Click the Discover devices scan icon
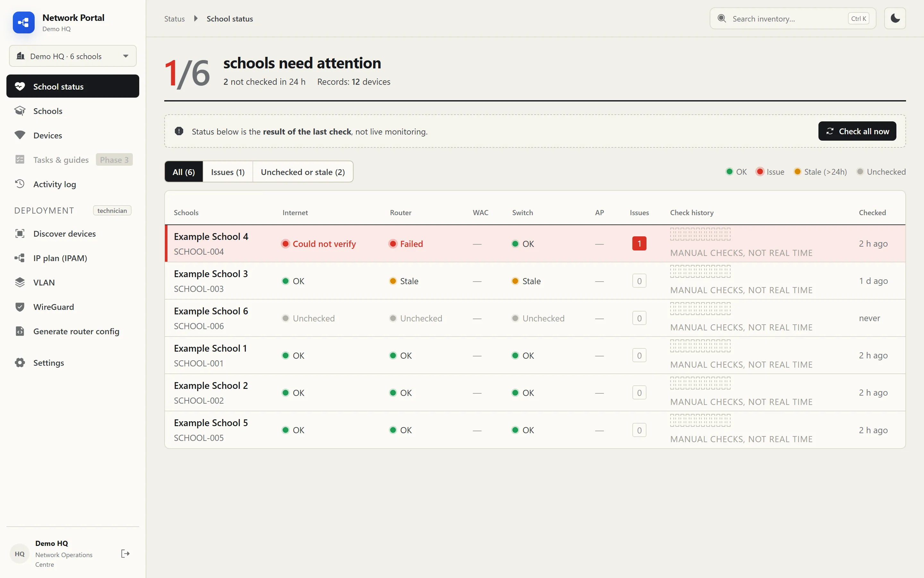The image size is (924, 578). [20, 233]
